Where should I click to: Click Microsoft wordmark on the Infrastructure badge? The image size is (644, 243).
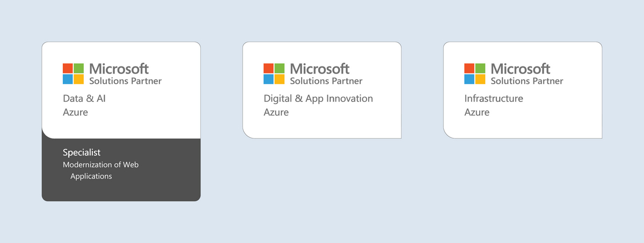tap(521, 69)
